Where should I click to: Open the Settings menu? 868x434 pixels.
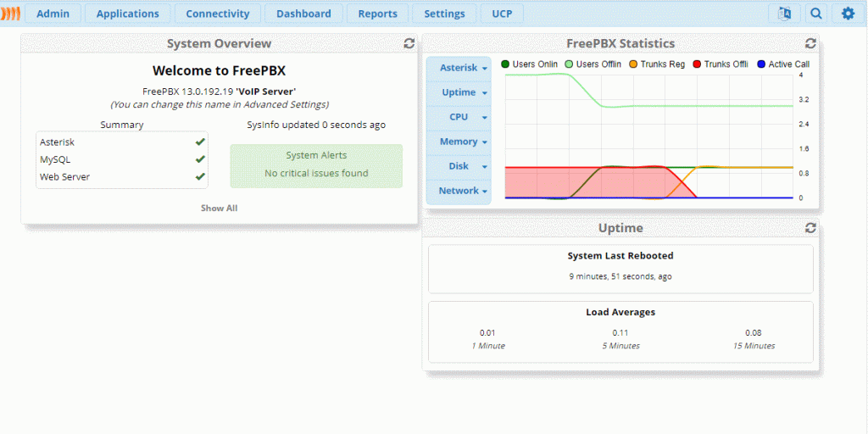point(444,14)
